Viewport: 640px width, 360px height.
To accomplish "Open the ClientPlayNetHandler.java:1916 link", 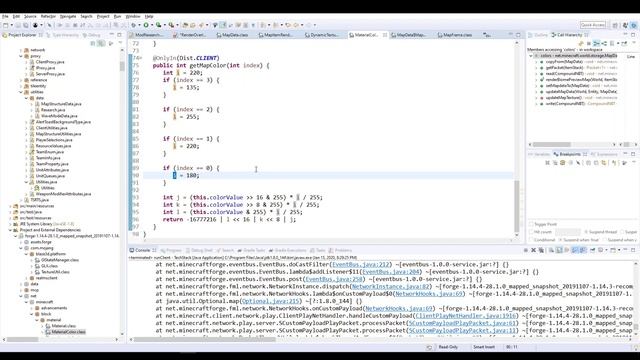I will tap(466, 316).
